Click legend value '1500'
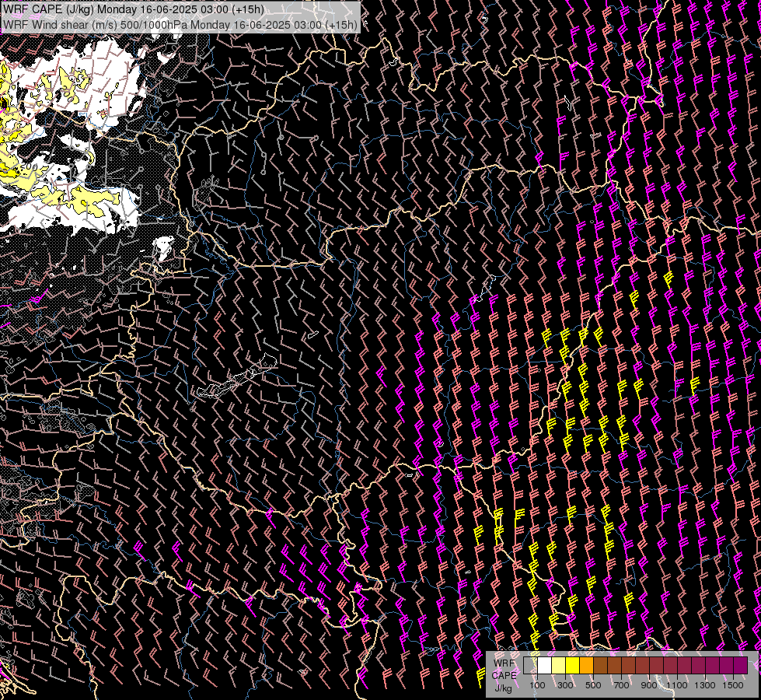This screenshot has height=700, width=761. tap(733, 685)
